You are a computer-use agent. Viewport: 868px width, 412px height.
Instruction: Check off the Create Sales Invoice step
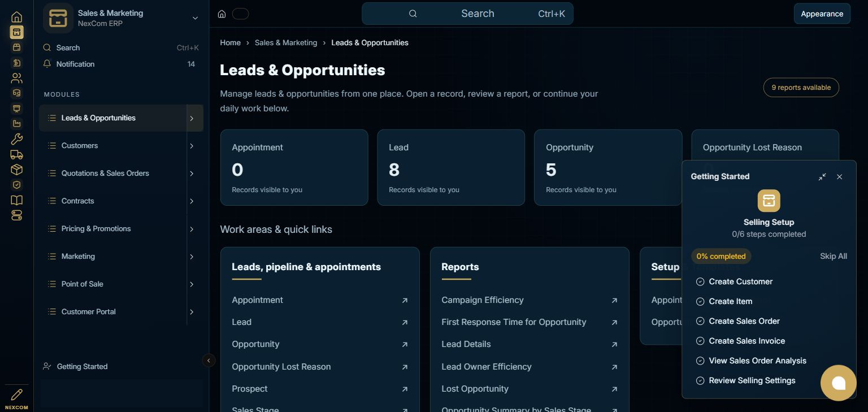coord(700,341)
